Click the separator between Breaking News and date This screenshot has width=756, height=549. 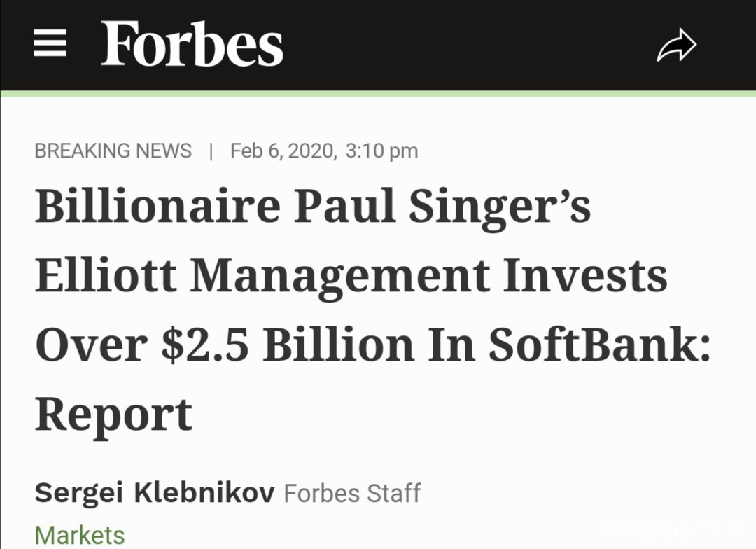tap(211, 151)
